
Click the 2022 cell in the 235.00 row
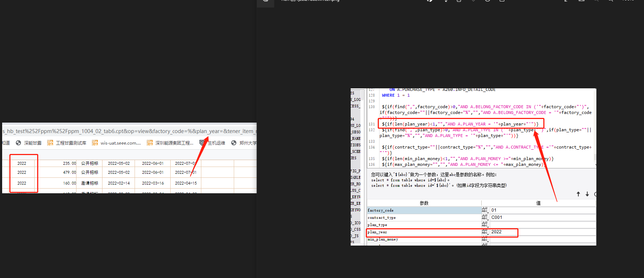click(x=22, y=163)
